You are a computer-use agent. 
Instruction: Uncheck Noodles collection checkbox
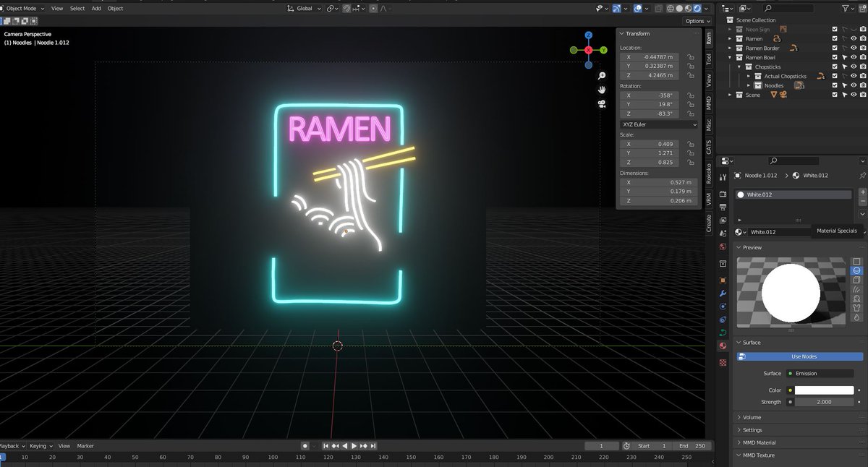click(835, 85)
